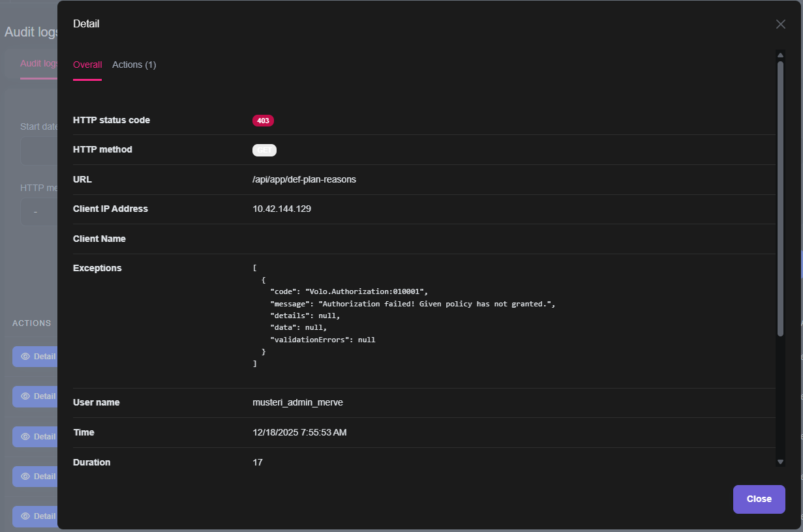Click the eye icon on first Detail button

click(x=25, y=357)
